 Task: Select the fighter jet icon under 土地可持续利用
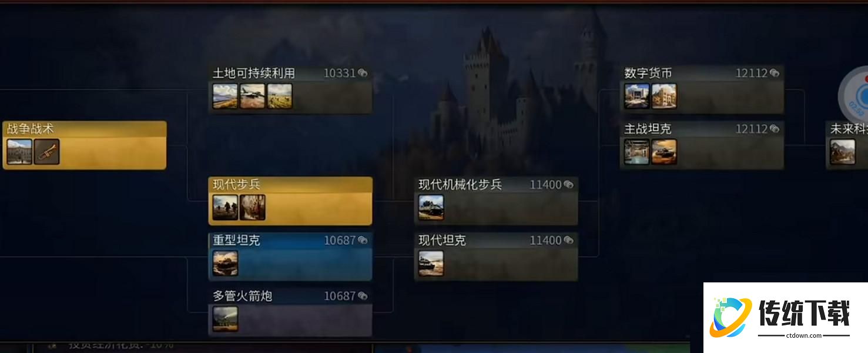point(252,96)
